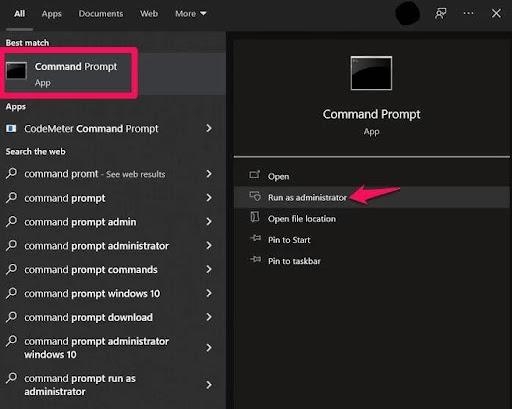
Task: Close the search panel
Action: tap(496, 13)
